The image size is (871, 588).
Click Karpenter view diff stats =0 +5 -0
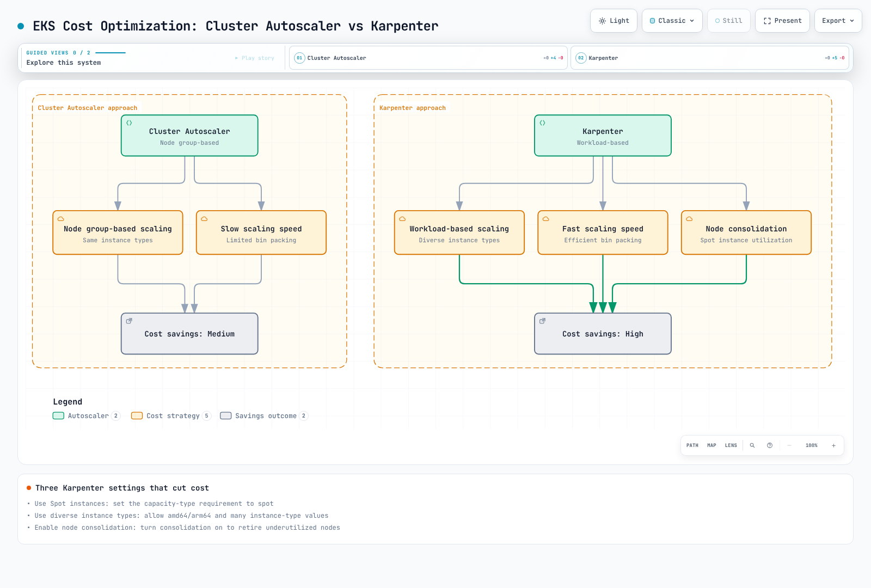[835, 58]
